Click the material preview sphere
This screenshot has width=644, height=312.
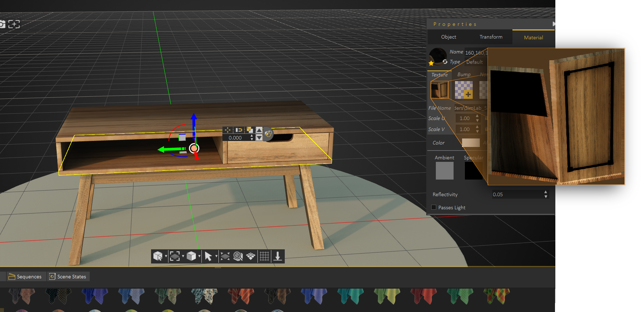tap(438, 56)
